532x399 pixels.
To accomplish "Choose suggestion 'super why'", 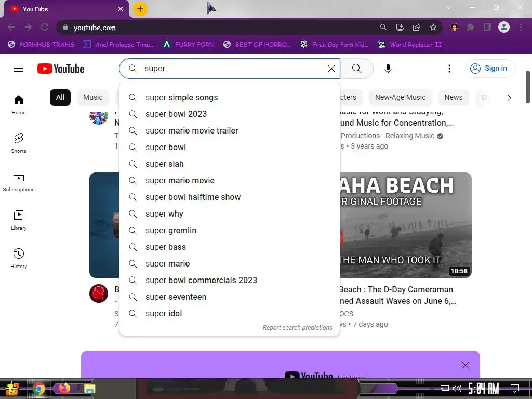I will (229, 214).
